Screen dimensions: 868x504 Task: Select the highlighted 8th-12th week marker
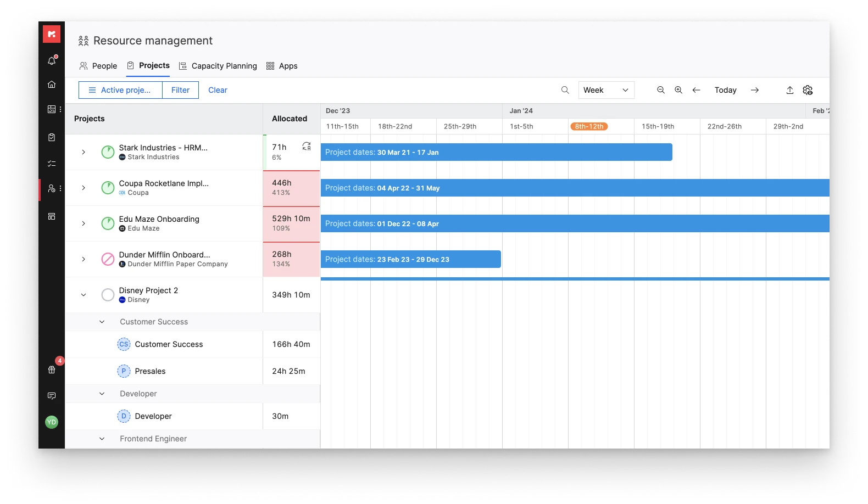589,126
